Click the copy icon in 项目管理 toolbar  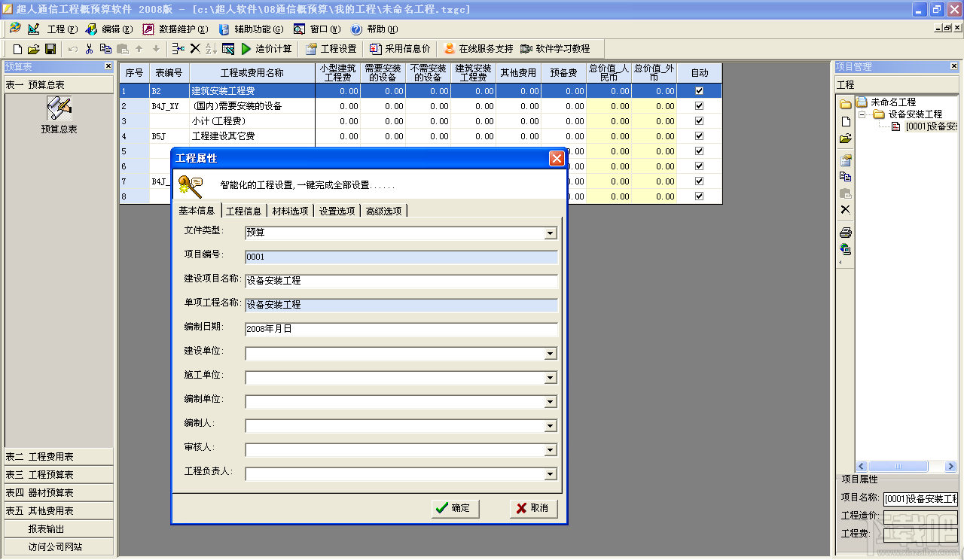pyautogui.click(x=846, y=177)
